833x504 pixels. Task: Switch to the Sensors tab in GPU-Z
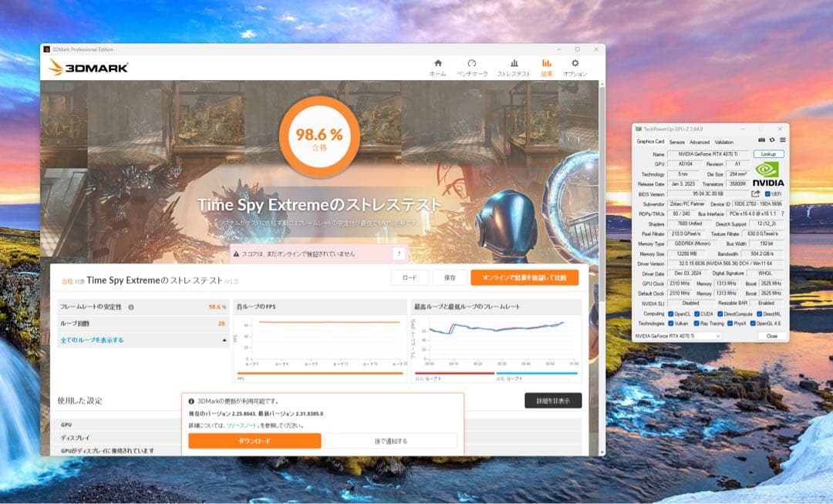pos(676,142)
